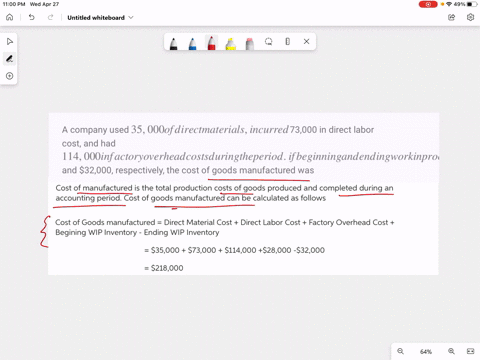Click the 'and $32,000, respectively' question line
This screenshot has height=360, width=480.
pyautogui.click(x=188, y=170)
